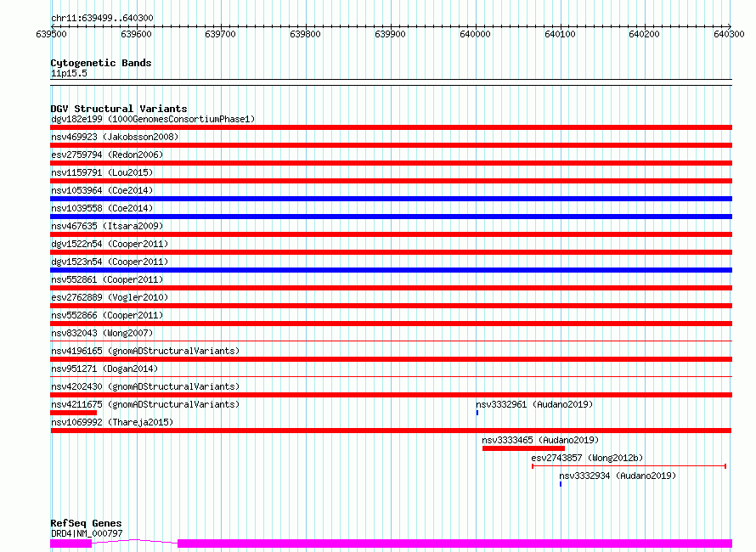Click ruler position 639500

click(51, 34)
